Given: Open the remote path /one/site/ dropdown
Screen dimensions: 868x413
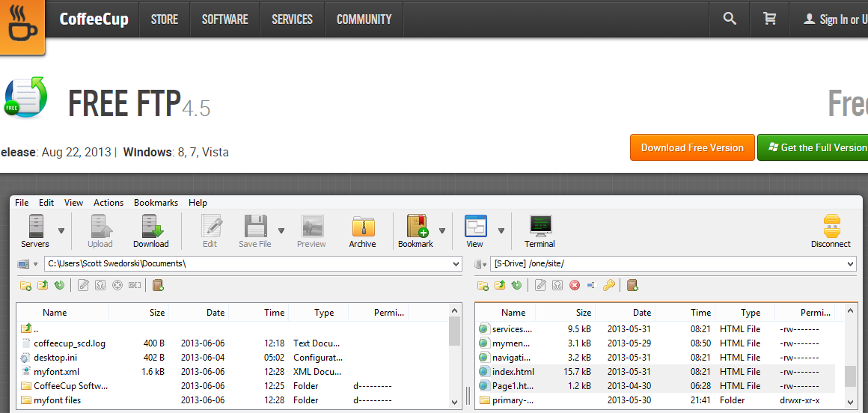Looking at the screenshot, I should click(x=851, y=264).
